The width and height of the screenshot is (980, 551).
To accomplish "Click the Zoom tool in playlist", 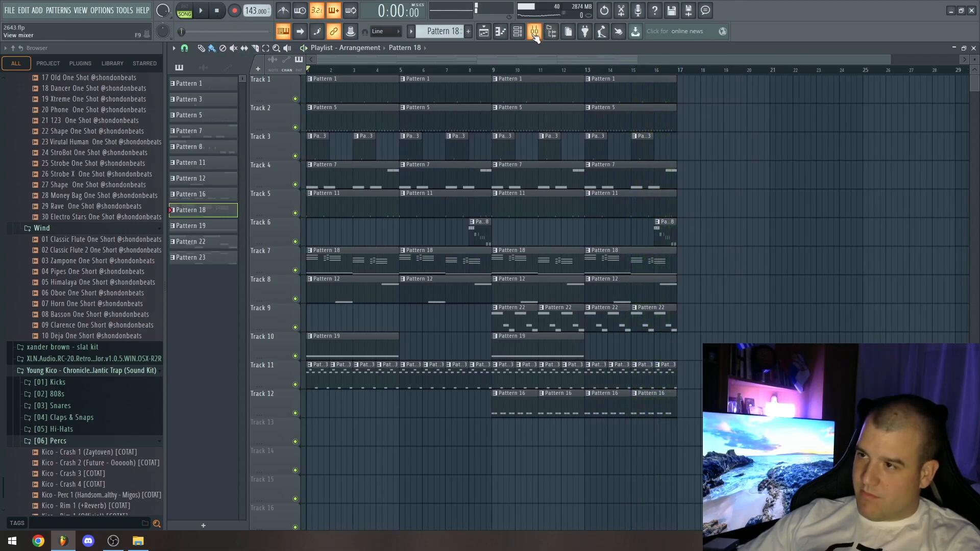I will point(276,48).
